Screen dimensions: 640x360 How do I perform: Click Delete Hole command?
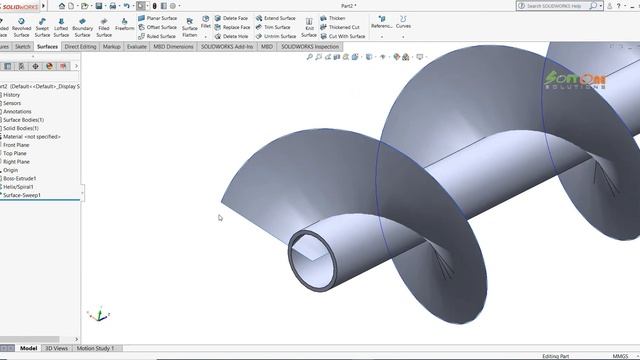(231, 36)
